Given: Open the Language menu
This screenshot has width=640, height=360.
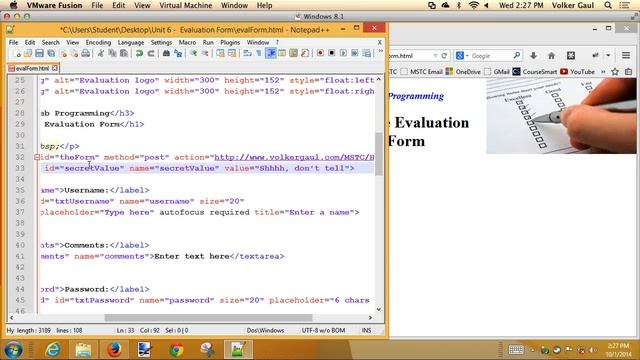Looking at the screenshot, I should point(131,42).
